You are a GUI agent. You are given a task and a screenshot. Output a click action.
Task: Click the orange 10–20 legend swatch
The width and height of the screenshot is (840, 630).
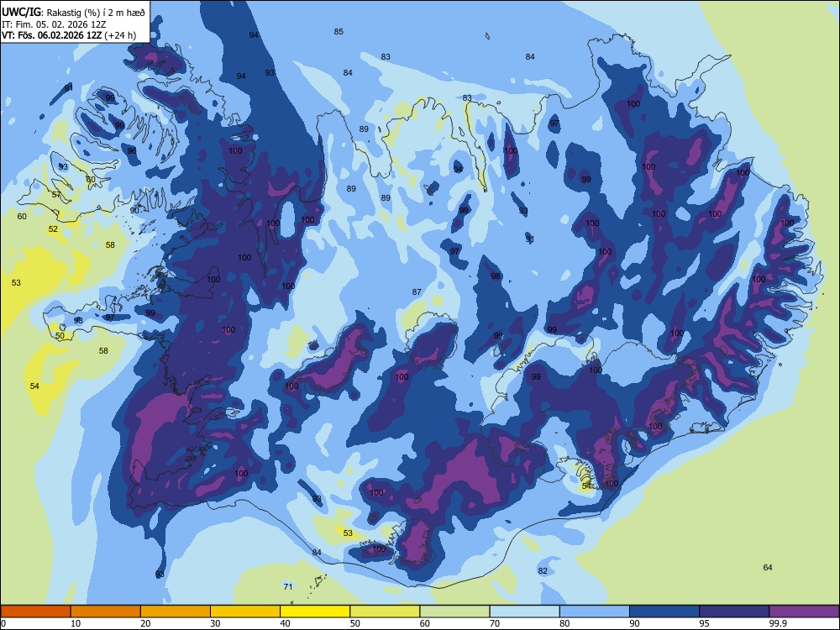[106, 612]
